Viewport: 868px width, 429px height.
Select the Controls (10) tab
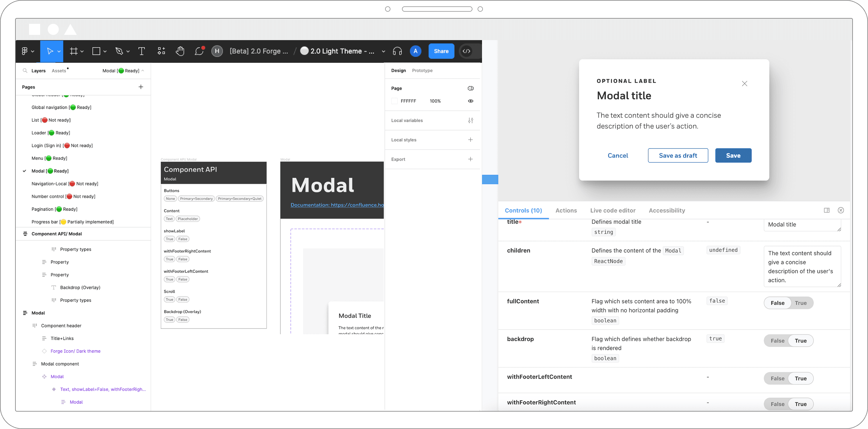coord(523,210)
